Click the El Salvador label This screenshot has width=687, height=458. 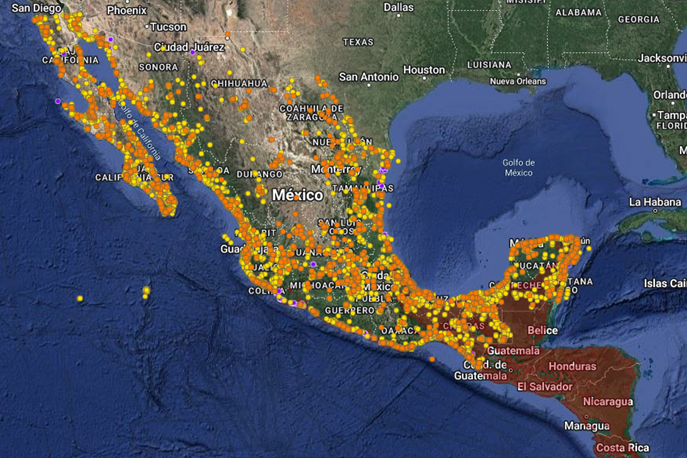pyautogui.click(x=545, y=387)
